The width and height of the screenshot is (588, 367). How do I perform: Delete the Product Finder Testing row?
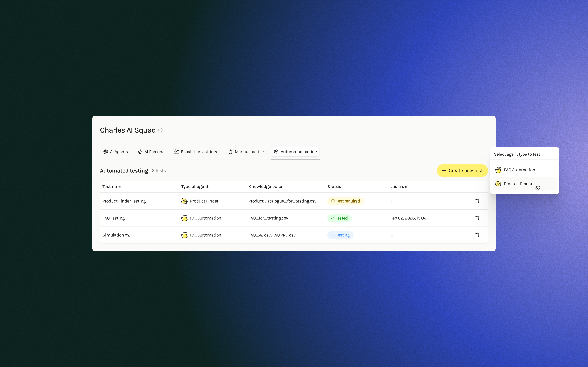pos(477,201)
